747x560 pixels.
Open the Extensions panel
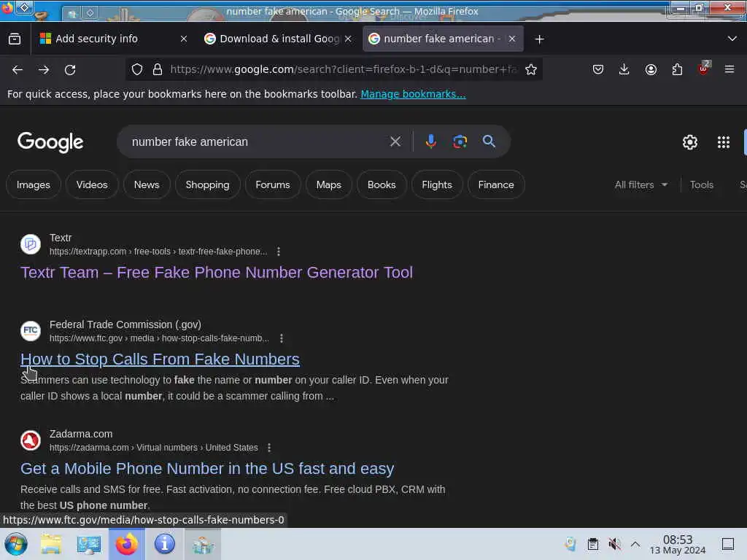(677, 69)
